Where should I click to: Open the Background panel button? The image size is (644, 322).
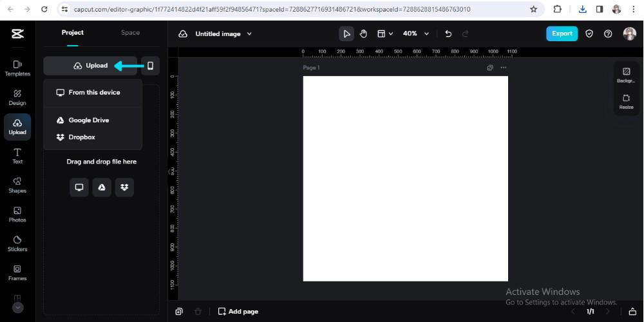pyautogui.click(x=627, y=75)
